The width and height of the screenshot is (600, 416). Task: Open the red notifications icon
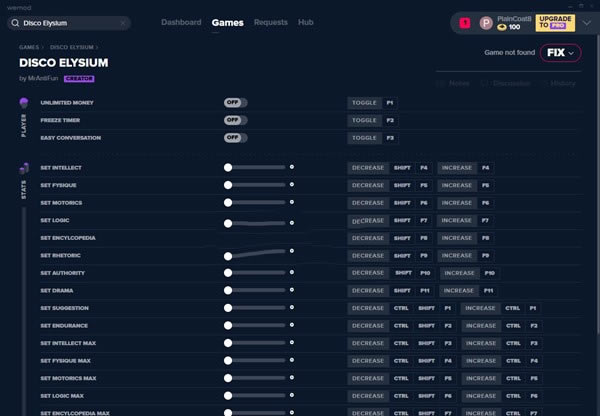point(464,22)
